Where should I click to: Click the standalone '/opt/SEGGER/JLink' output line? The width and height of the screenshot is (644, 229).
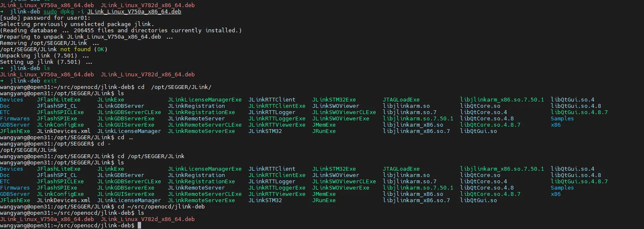tap(29, 150)
